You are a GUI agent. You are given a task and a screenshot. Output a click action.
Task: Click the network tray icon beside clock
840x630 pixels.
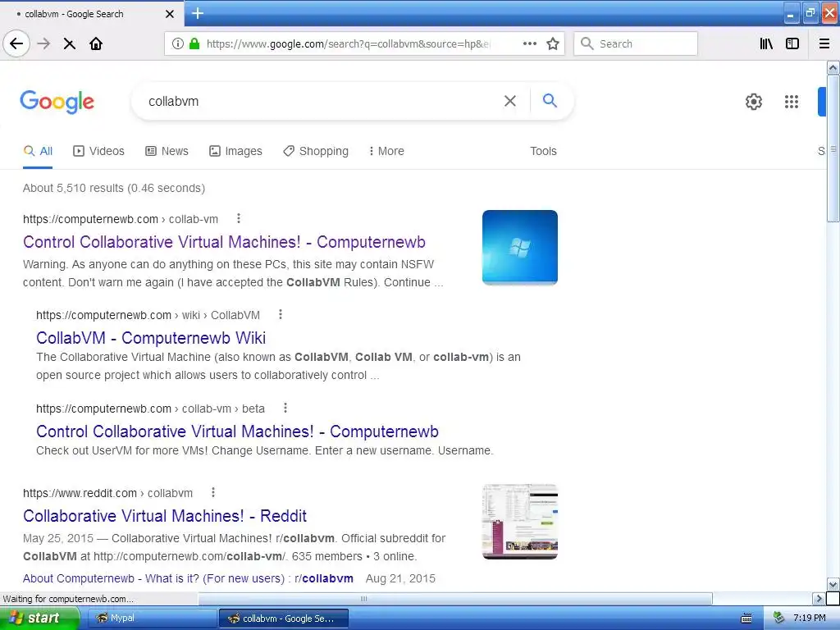(778, 618)
